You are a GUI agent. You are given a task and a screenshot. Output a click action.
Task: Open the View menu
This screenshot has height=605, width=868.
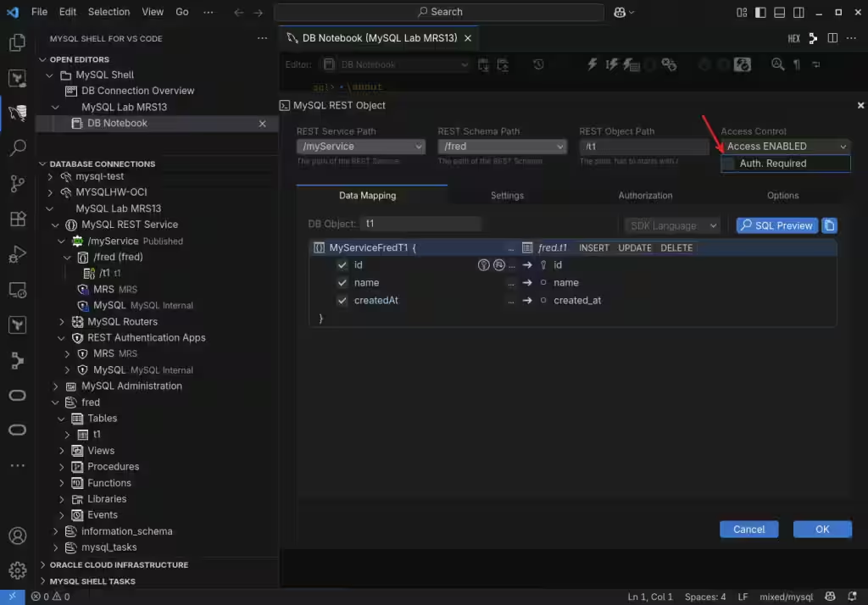point(153,12)
